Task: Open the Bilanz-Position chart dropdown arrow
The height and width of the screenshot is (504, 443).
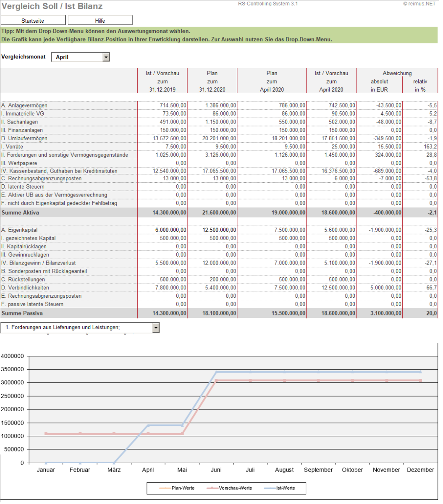Action: click(x=156, y=328)
